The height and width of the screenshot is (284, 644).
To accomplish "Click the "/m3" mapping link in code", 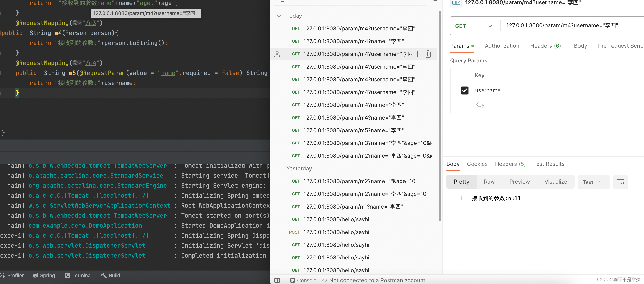I will pyautogui.click(x=91, y=23).
